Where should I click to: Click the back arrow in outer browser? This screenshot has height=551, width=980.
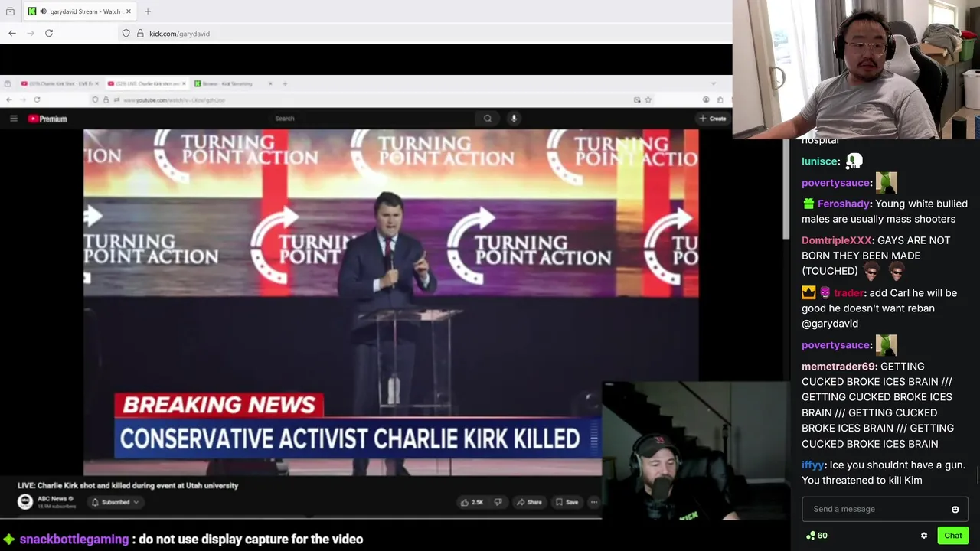pyautogui.click(x=12, y=34)
